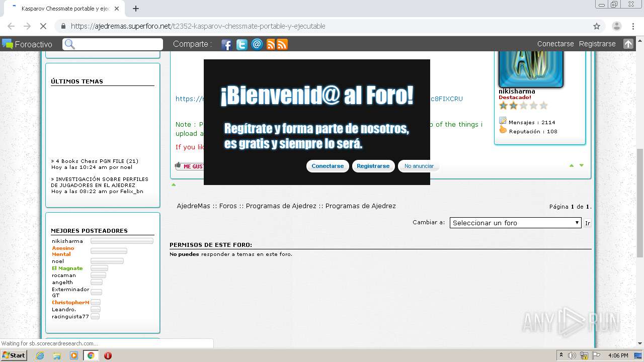Click the Chrome address bar URL
Image resolution: width=644 pixels, height=362 pixels.
point(198,26)
